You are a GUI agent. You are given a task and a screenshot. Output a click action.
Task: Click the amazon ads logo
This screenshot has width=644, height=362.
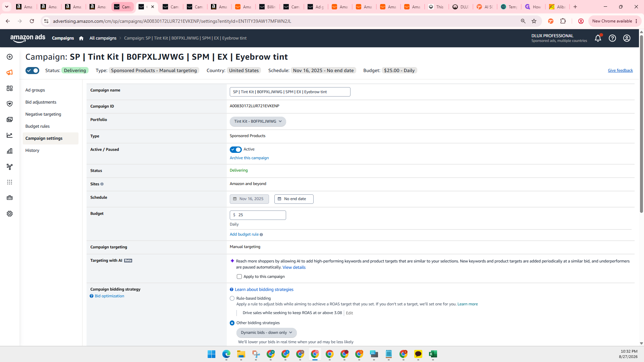[28, 38]
